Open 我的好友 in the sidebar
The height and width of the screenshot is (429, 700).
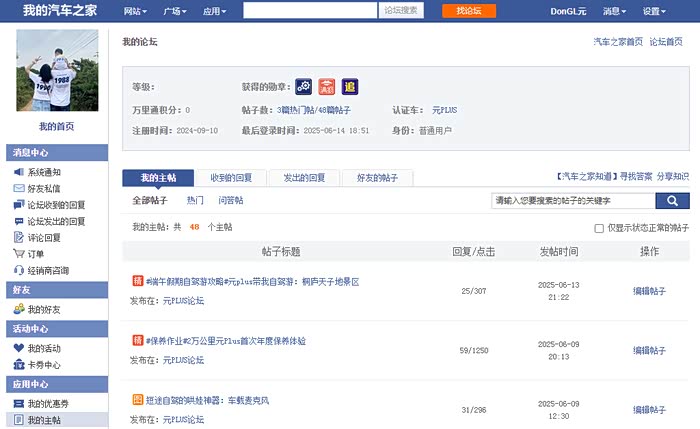[43, 310]
